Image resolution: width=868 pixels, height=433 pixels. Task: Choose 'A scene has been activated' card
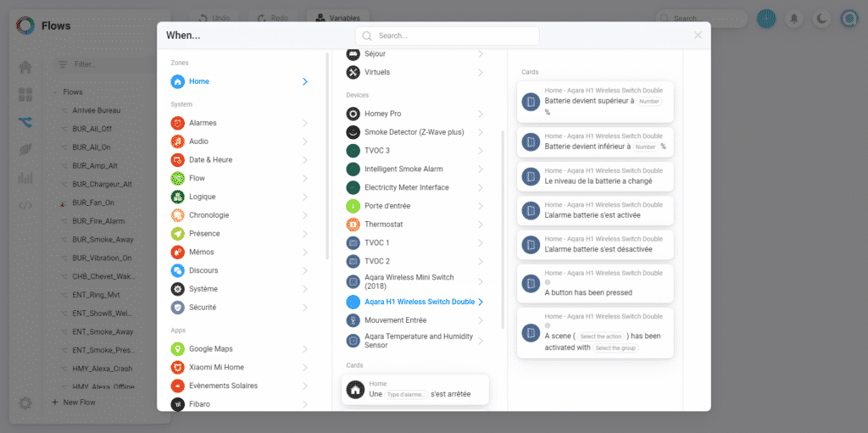coord(595,333)
